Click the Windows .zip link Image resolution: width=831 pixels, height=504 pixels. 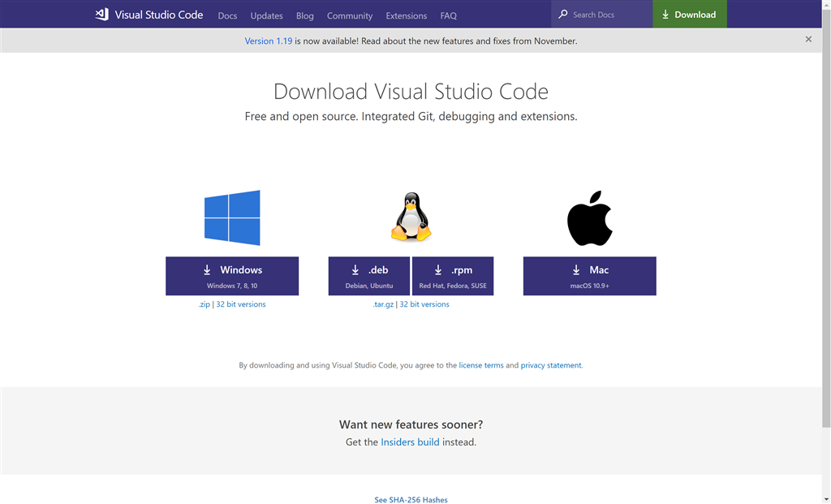coord(204,304)
